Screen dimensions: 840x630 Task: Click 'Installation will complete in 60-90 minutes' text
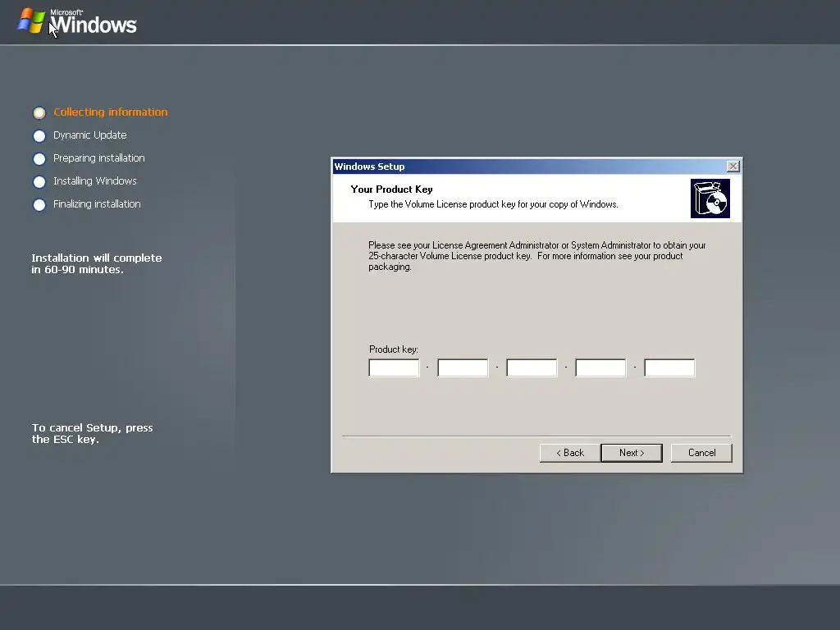pos(97,263)
